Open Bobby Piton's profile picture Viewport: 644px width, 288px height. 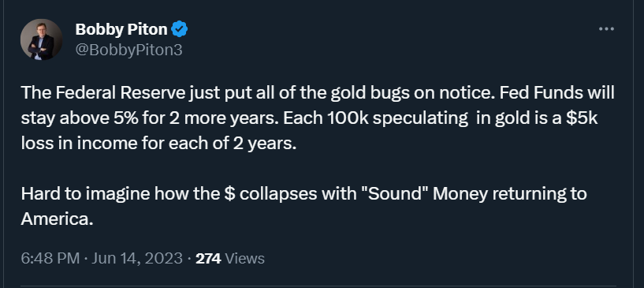coord(42,39)
